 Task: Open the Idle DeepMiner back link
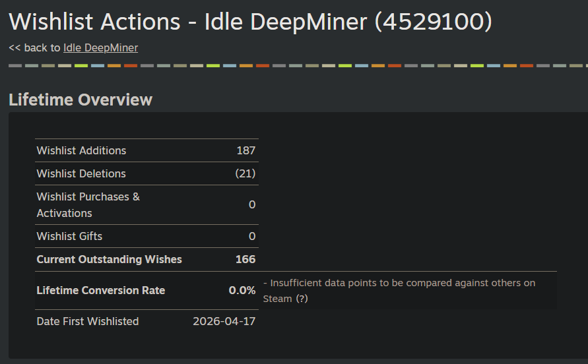[x=100, y=48]
